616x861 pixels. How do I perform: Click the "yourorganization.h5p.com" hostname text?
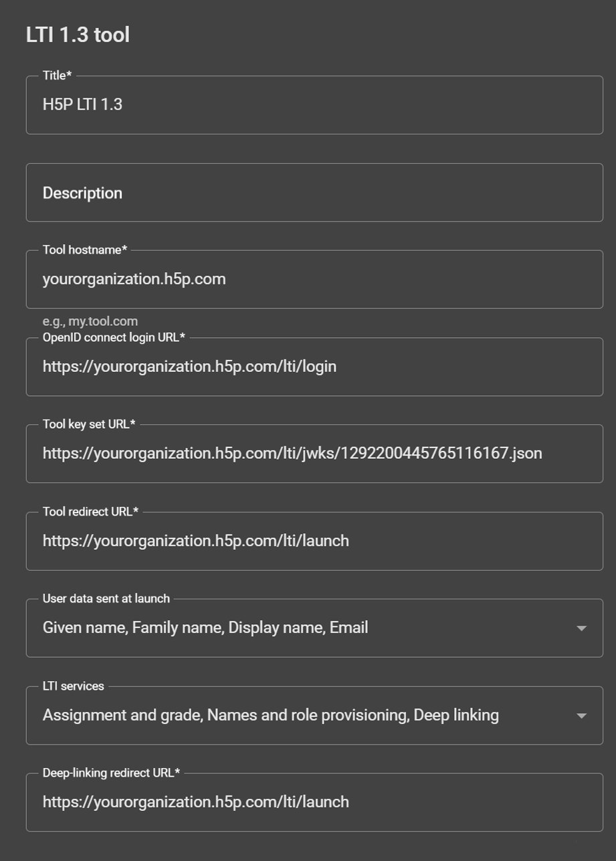coord(134,279)
